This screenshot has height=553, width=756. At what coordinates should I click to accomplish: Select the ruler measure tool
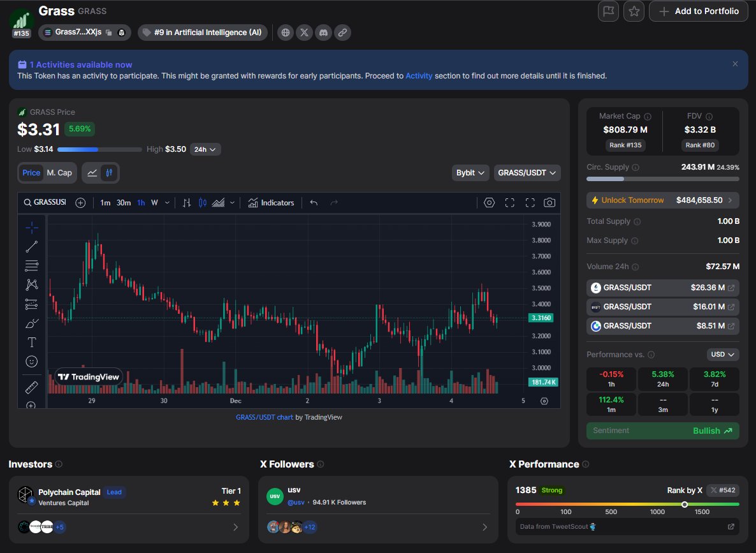(32, 387)
